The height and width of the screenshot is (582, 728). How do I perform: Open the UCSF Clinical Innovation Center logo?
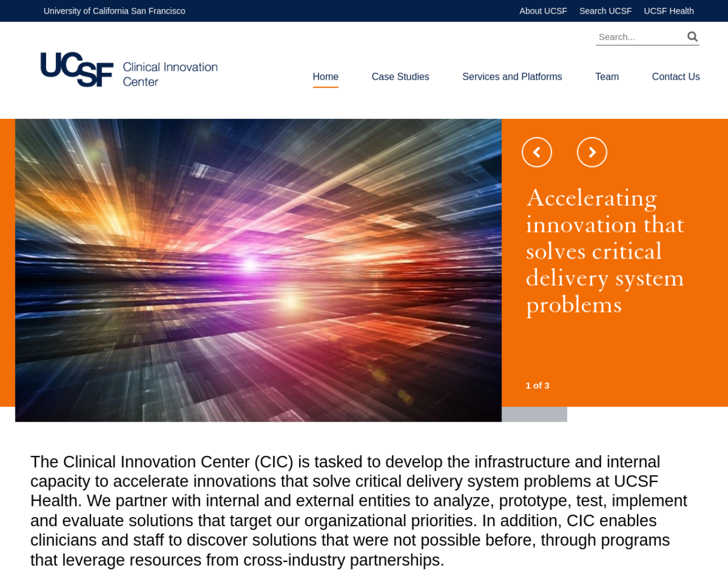129,70
